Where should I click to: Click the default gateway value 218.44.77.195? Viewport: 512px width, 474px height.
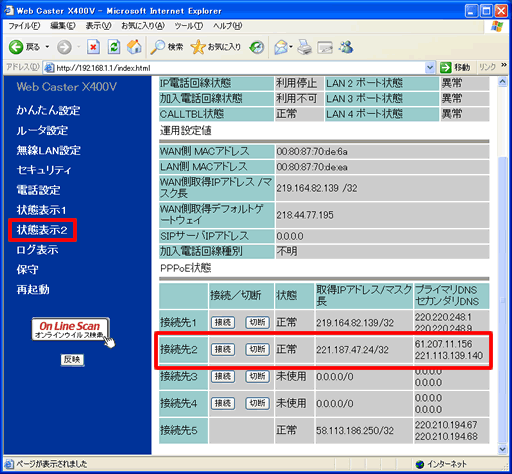coord(305,215)
